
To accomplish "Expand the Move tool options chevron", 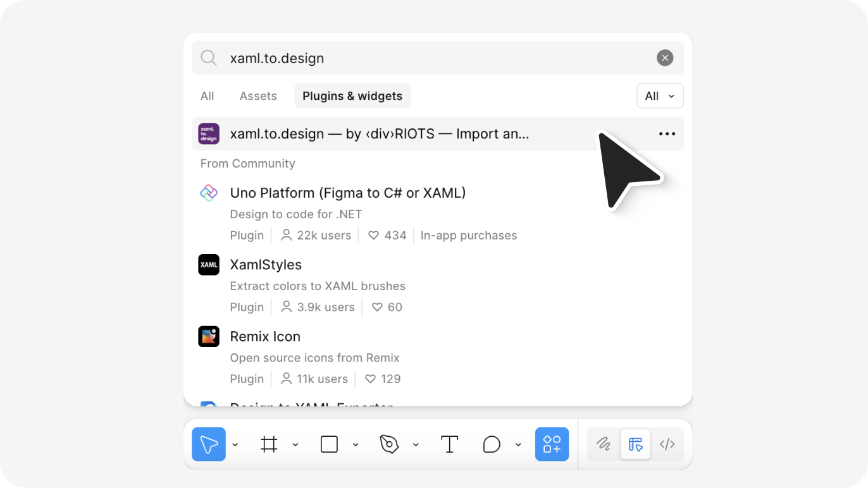I will pos(235,445).
